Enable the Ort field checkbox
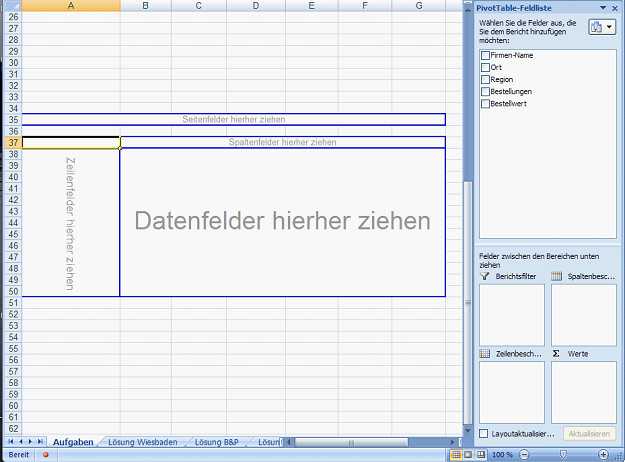 coord(486,67)
